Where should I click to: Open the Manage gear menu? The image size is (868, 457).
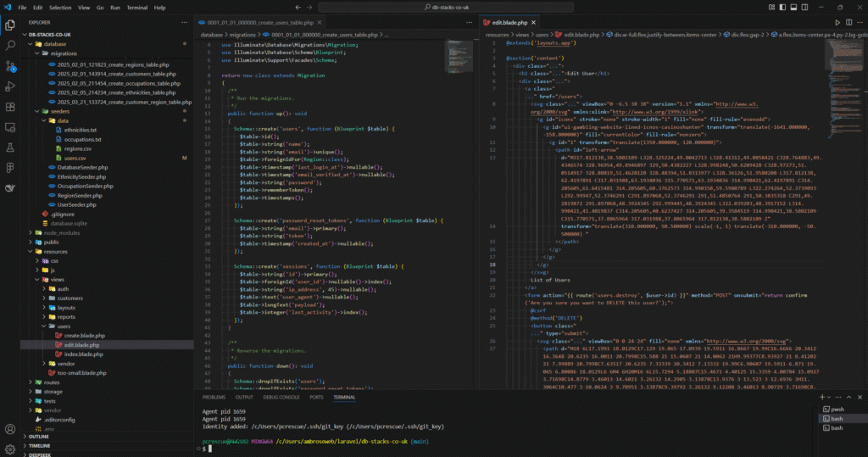coord(10,449)
